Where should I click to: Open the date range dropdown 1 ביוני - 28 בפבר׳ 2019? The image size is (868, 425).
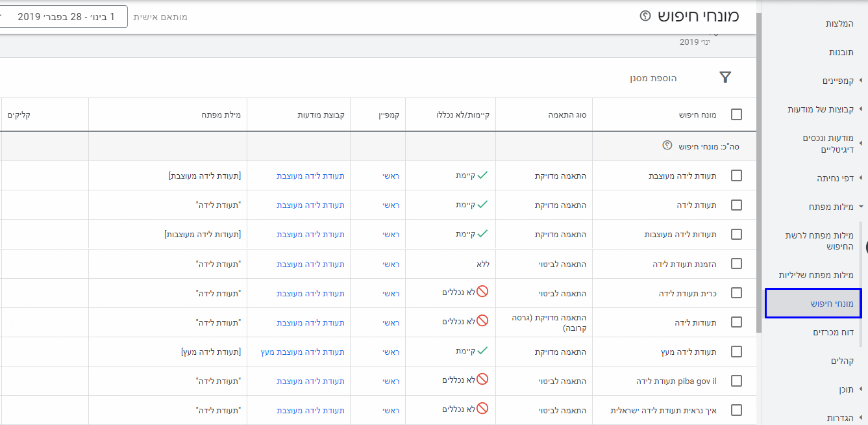click(x=64, y=16)
